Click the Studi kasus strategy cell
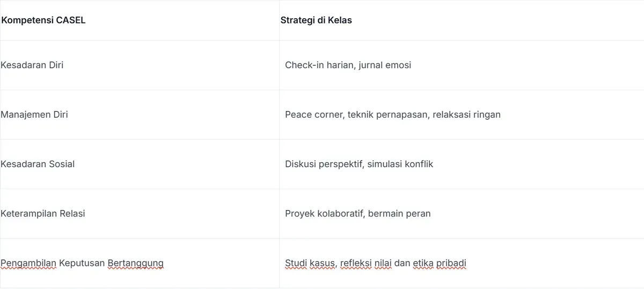Image resolution: width=644 pixels, height=289 pixels. click(462, 263)
